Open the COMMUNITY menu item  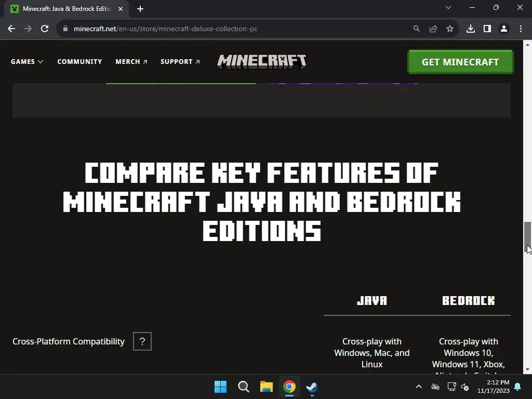coord(79,62)
